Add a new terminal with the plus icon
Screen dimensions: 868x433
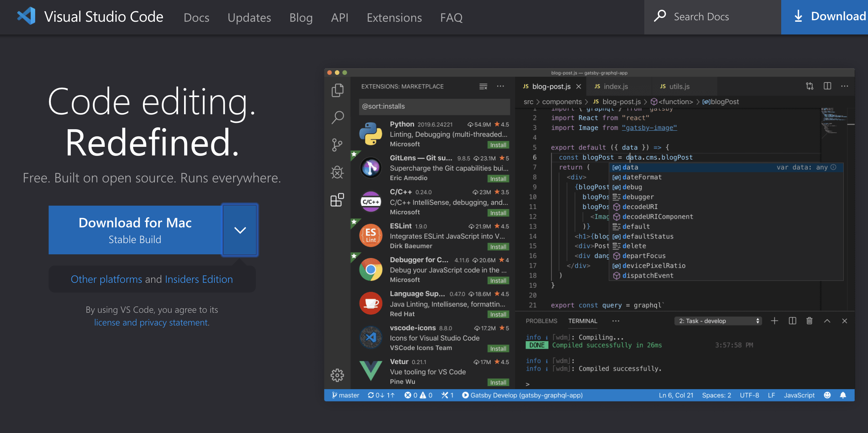774,321
